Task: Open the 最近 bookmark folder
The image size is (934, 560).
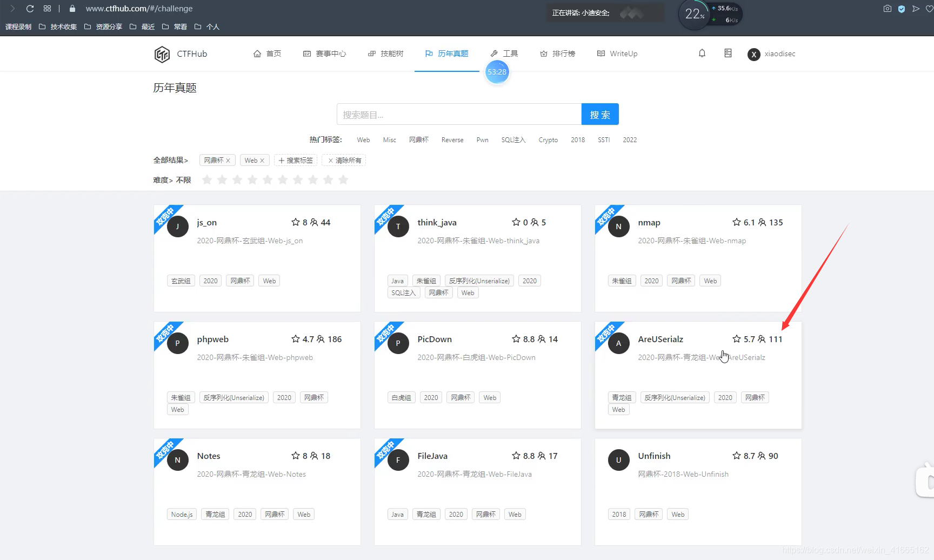Action: click(142, 26)
